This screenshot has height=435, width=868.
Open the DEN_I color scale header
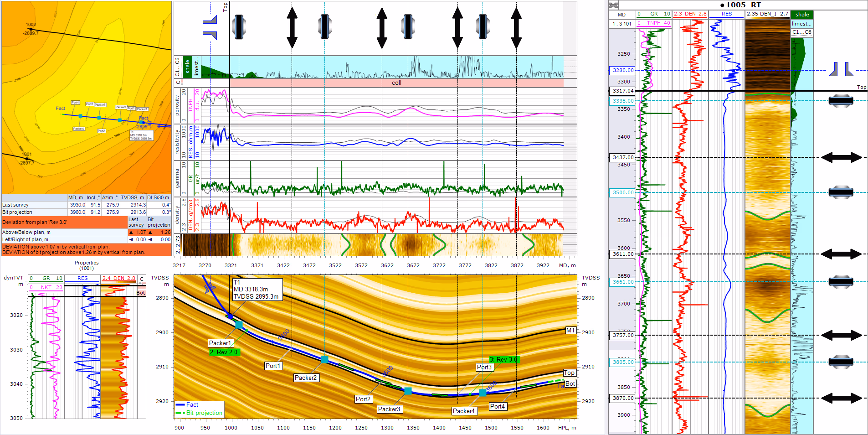[x=767, y=14]
